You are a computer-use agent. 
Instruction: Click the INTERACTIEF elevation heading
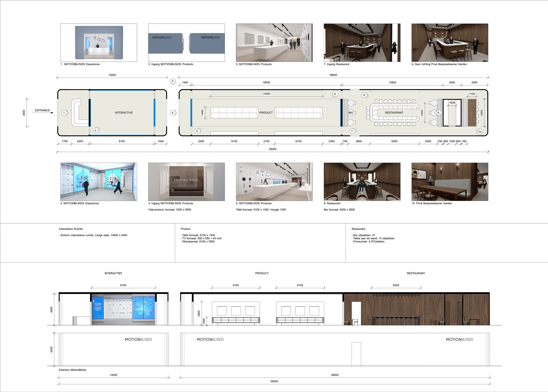pos(113,273)
